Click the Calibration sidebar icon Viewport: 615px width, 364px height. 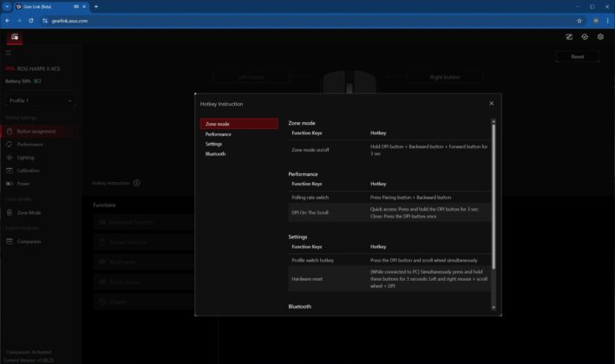coord(10,171)
